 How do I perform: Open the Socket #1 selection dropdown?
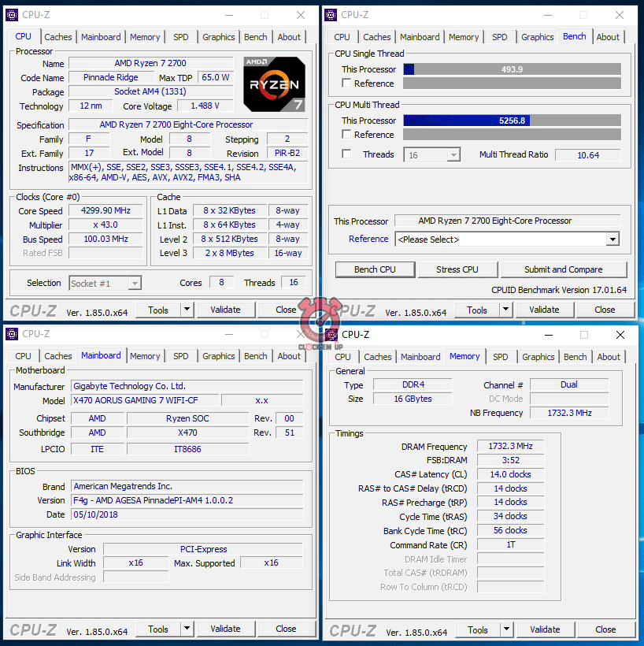135,284
